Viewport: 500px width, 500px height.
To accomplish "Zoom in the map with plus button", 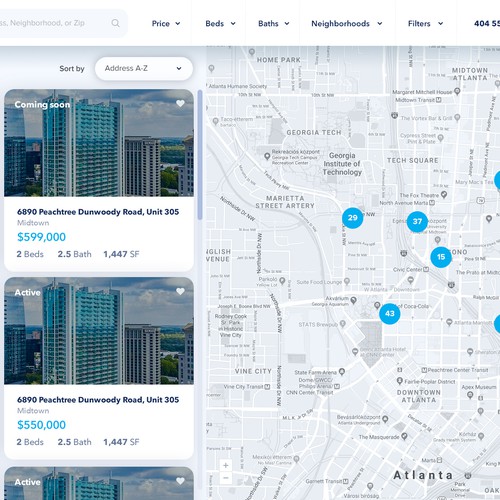I will tap(226, 465).
